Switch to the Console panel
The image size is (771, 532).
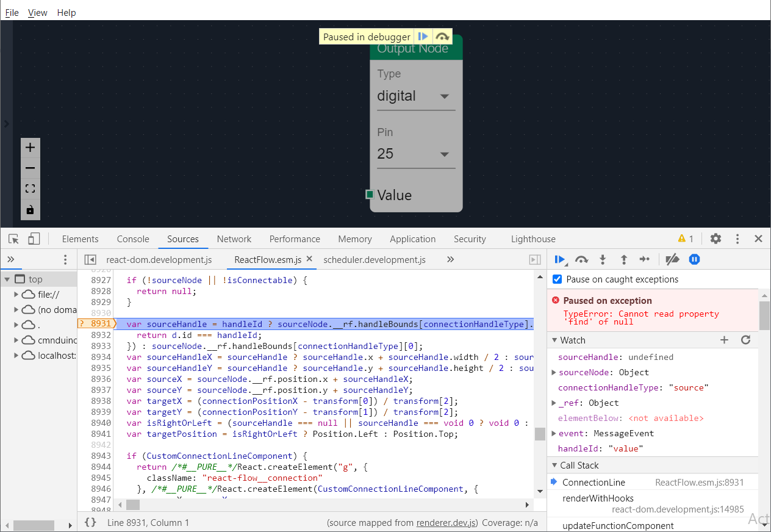(x=132, y=239)
